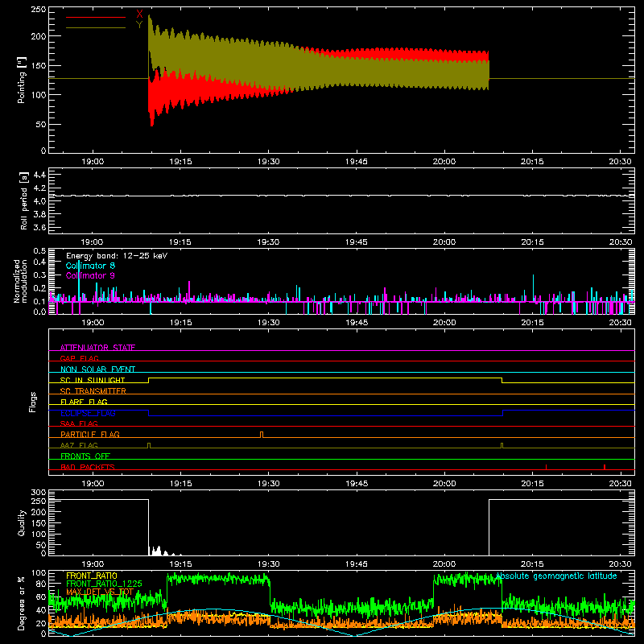Click the 'Quality' vertical axis title
This screenshot has height=644, width=644.
coord(22,522)
